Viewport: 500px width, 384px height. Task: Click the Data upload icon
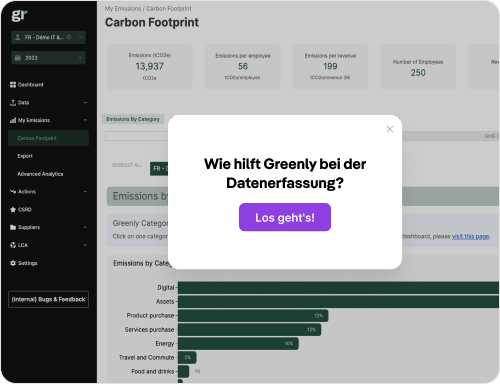coord(13,103)
